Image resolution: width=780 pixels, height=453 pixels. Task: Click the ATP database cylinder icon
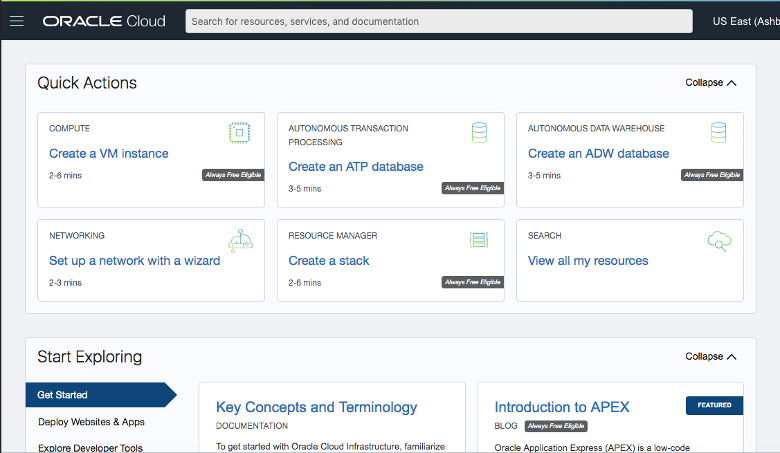point(479,133)
